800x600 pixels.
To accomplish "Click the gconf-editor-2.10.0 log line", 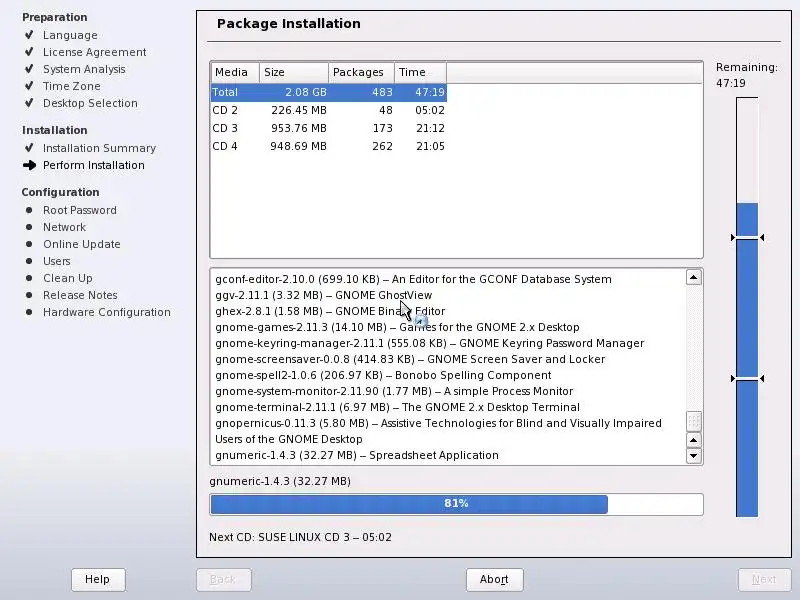I will (x=413, y=280).
